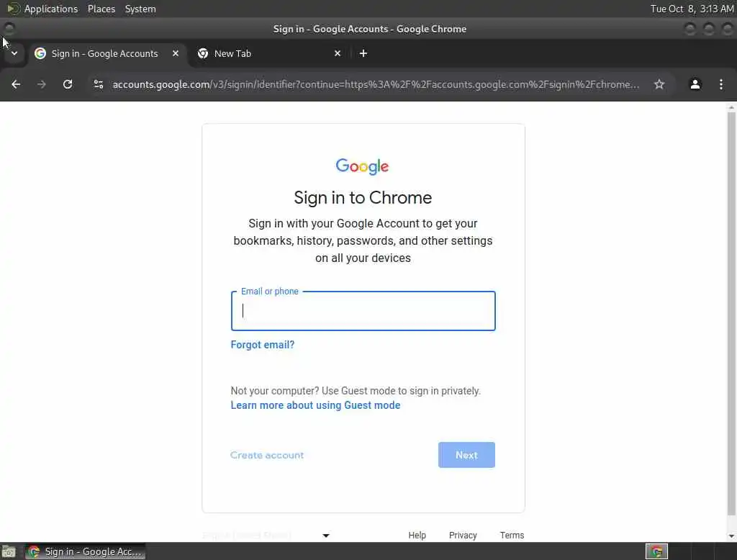Click the Forgot email? link
737x560 pixels.
point(262,345)
